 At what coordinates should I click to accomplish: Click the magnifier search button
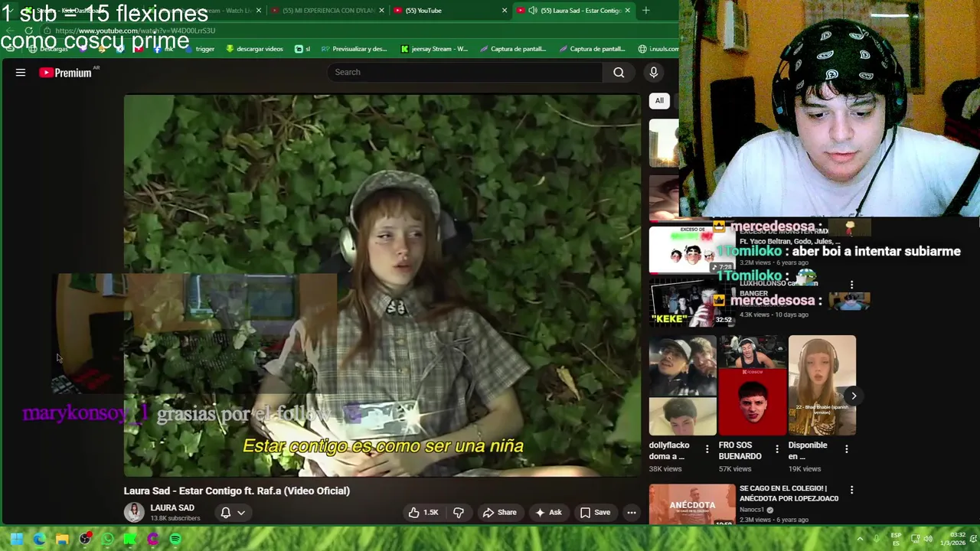click(x=619, y=72)
